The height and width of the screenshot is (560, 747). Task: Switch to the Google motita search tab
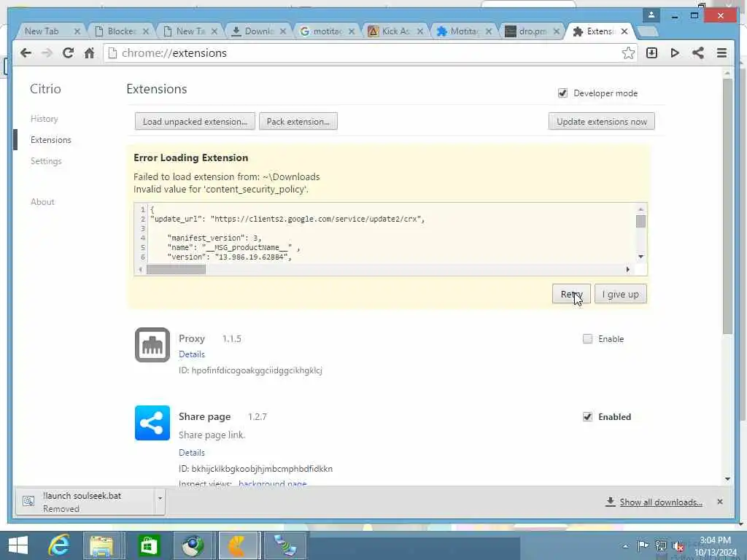[x=327, y=31]
